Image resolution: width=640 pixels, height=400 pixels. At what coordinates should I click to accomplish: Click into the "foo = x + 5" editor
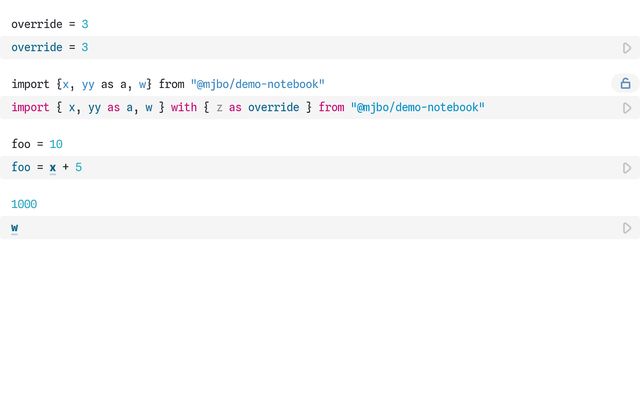pos(300,168)
